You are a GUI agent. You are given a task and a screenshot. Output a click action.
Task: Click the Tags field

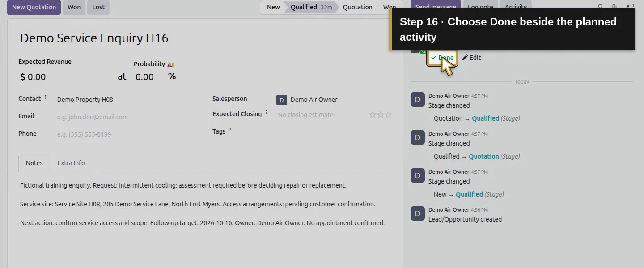(334, 132)
